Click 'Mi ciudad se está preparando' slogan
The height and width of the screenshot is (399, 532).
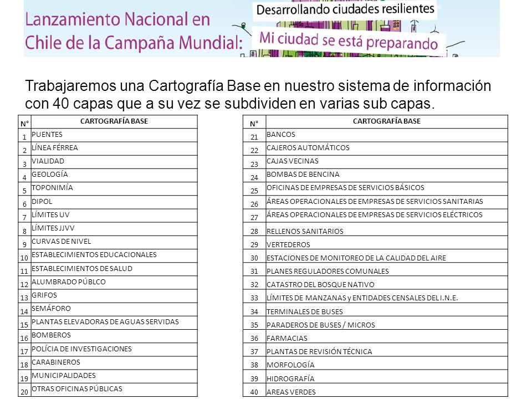349,42
